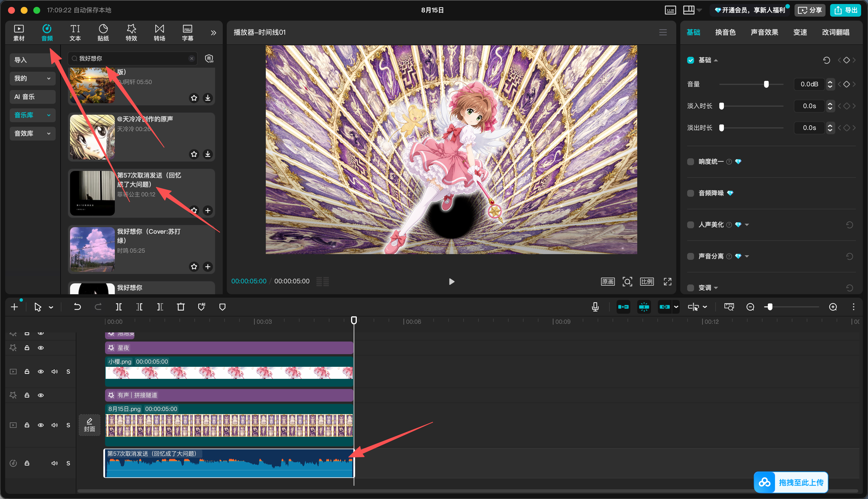868x499 pixels.
Task: Play the preview video
Action: [x=451, y=281]
